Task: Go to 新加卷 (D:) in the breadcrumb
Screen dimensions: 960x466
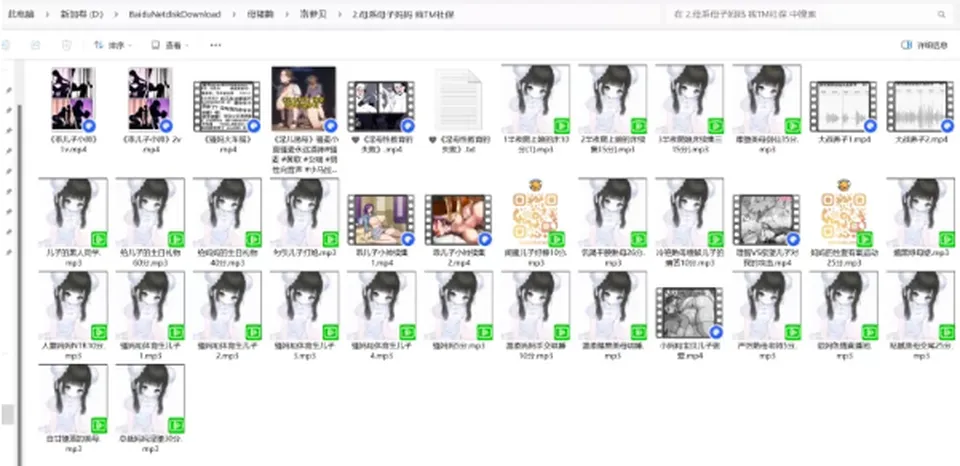Action: [x=81, y=14]
